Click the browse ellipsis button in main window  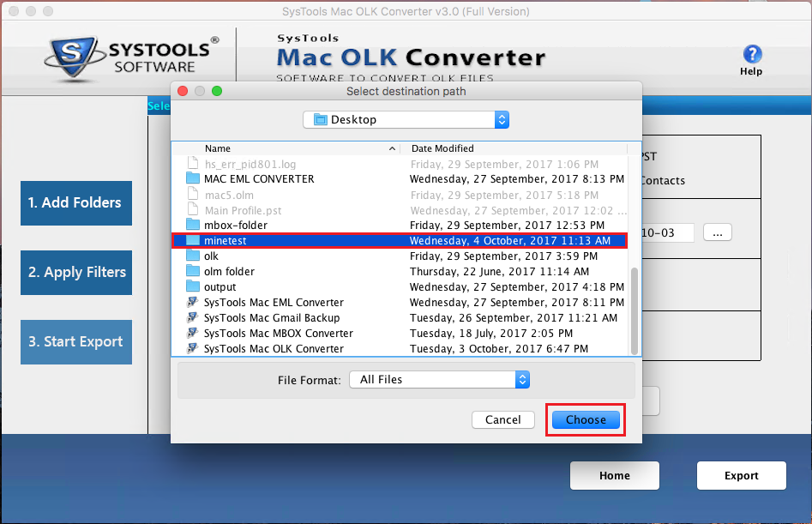pyautogui.click(x=717, y=232)
